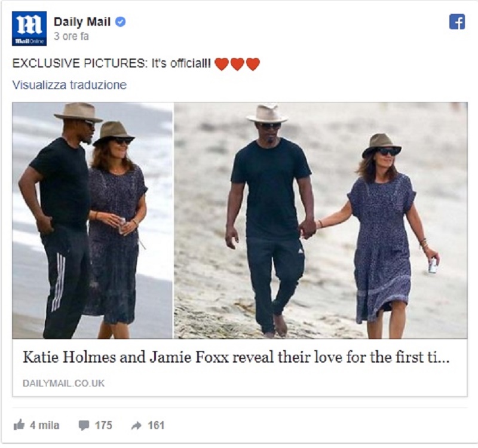Open the "3 ore fa" timestamp link
478x448 pixels.
[71, 36]
